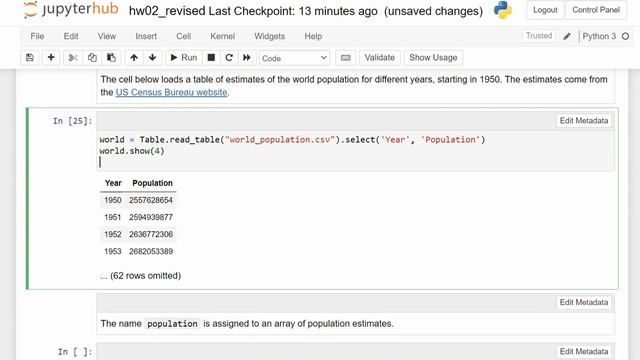Click the Validate button
640x360 pixels.
tap(380, 58)
